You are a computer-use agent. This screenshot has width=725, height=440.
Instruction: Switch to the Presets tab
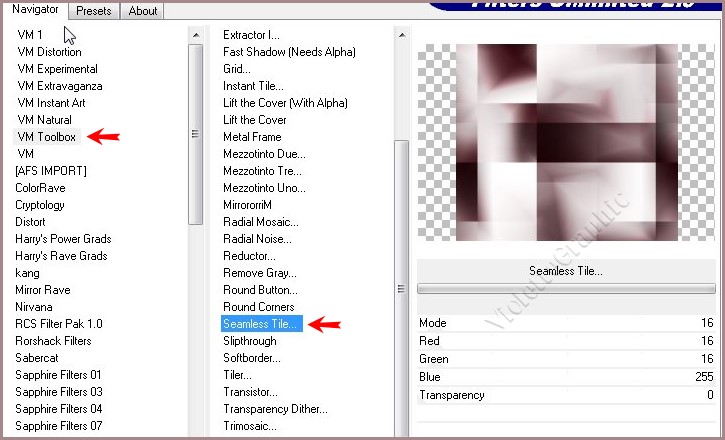(x=94, y=11)
